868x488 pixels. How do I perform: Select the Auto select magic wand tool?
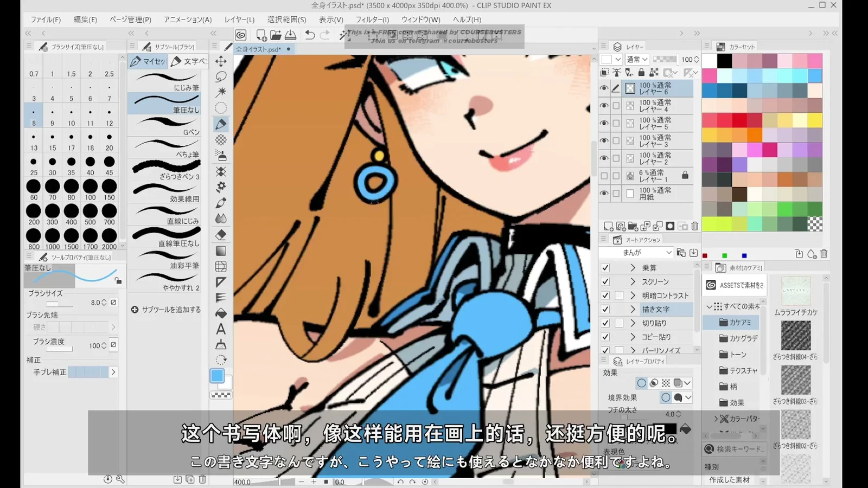click(x=221, y=92)
